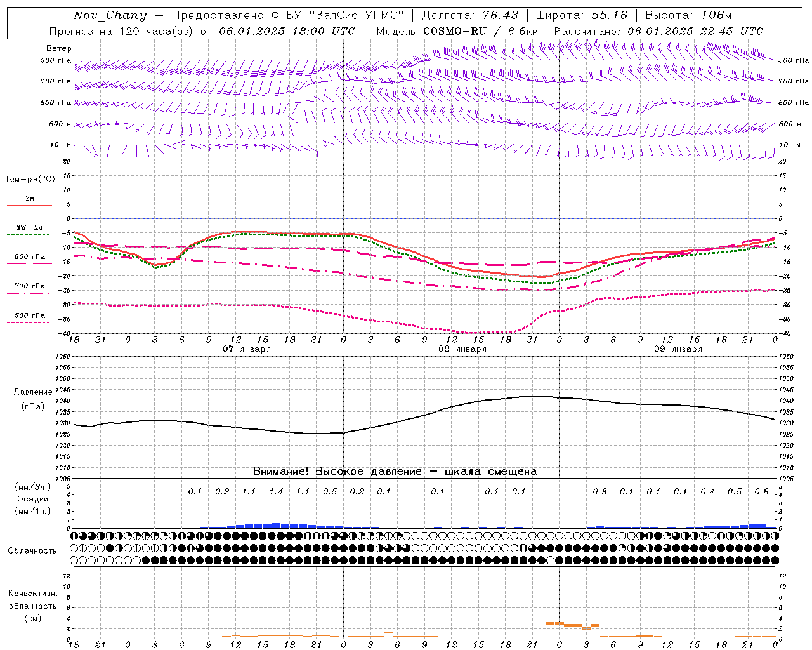Click the '(мм/3ч.)' precipitation unit label
The height and width of the screenshot is (650, 812).
coord(33,487)
